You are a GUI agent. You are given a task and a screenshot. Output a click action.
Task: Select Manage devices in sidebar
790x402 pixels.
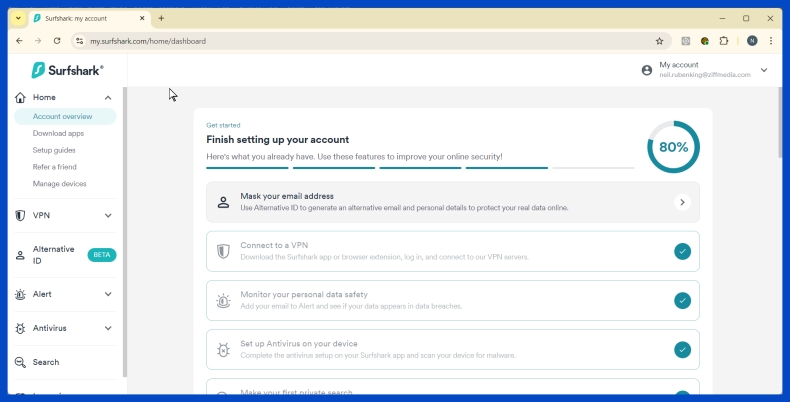[59, 184]
